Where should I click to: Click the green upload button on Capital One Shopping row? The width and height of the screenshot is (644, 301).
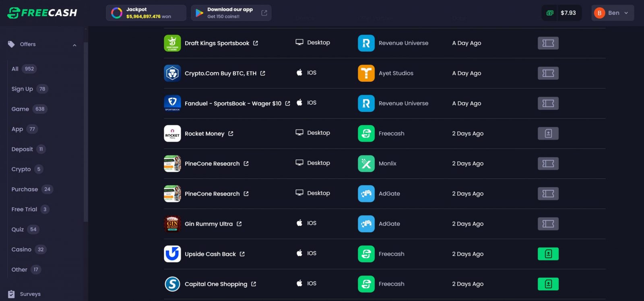tap(548, 284)
